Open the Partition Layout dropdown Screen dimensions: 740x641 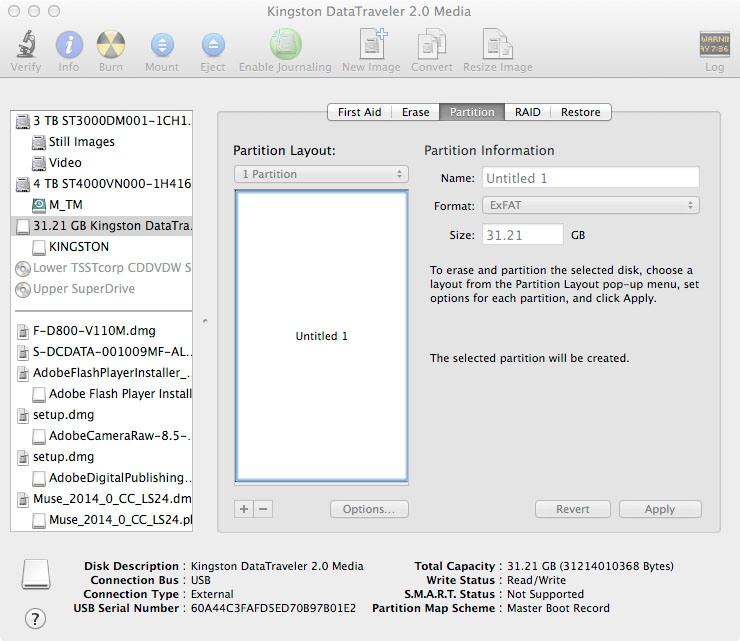(321, 174)
